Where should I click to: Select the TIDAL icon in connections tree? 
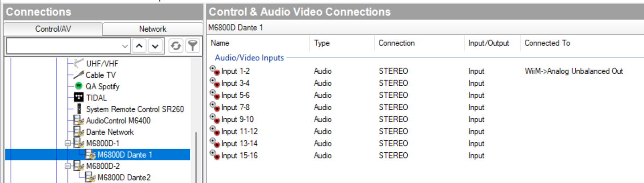click(x=79, y=97)
